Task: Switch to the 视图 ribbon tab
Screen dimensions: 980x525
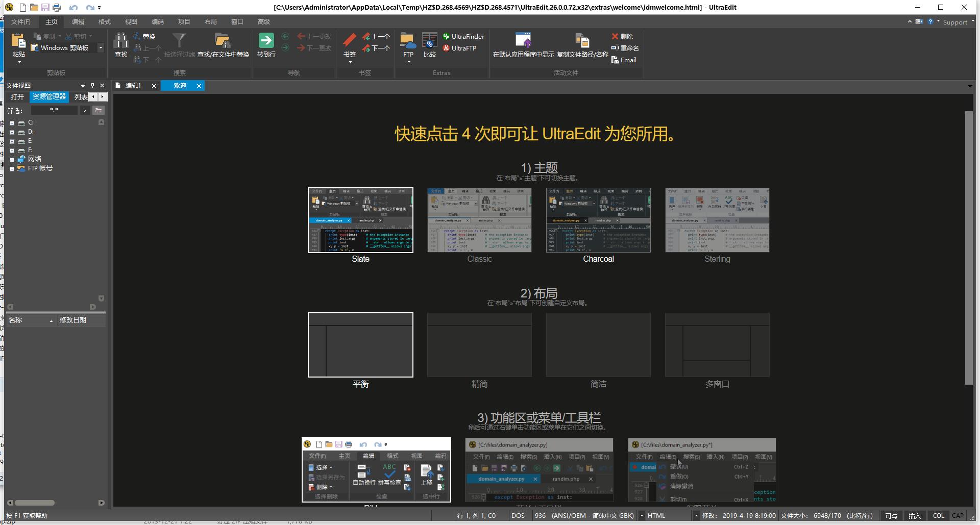Action: tap(131, 21)
